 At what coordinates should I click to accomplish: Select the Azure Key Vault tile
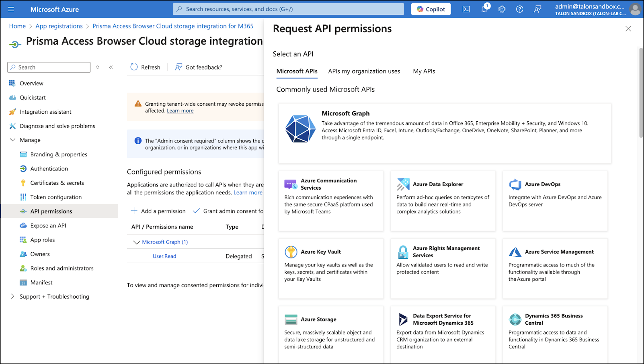click(x=330, y=268)
